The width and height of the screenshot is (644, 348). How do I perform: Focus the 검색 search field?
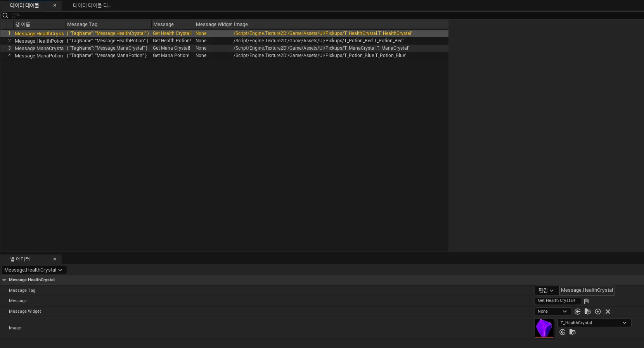326,15
